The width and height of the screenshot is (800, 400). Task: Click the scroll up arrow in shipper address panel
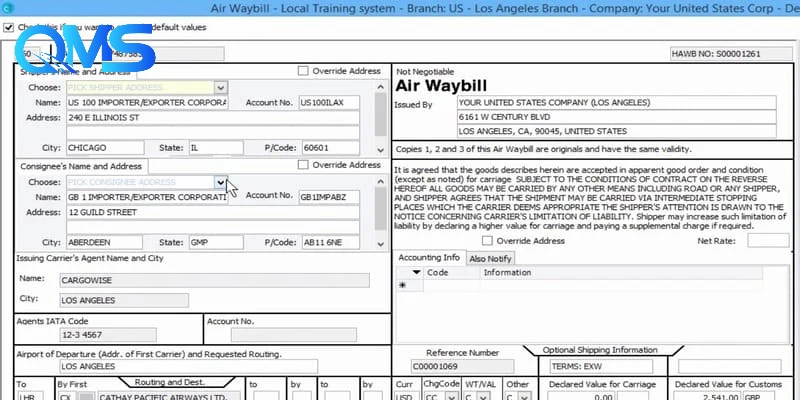(x=380, y=87)
